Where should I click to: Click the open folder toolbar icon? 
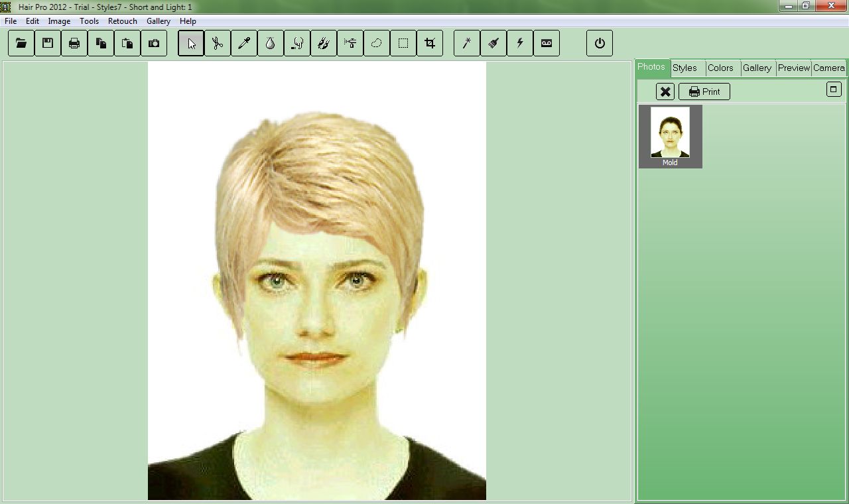pos(21,43)
